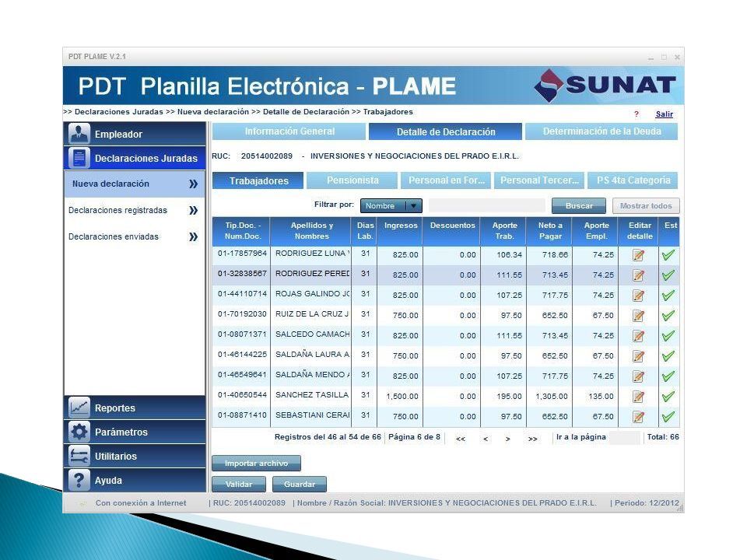
Task: Click the Ir a la página input field
Action: (625, 438)
